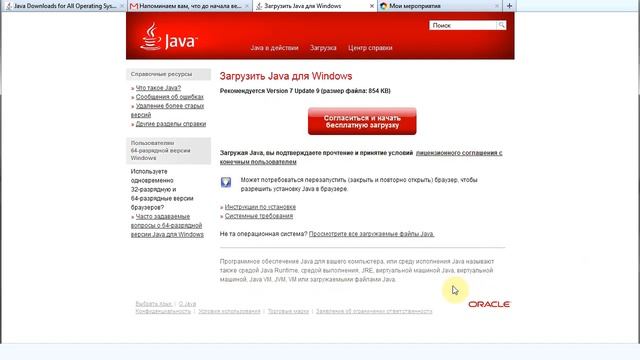This screenshot has height=360, width=640.
Task: Click into the Поиск search field
Action: [x=463, y=25]
